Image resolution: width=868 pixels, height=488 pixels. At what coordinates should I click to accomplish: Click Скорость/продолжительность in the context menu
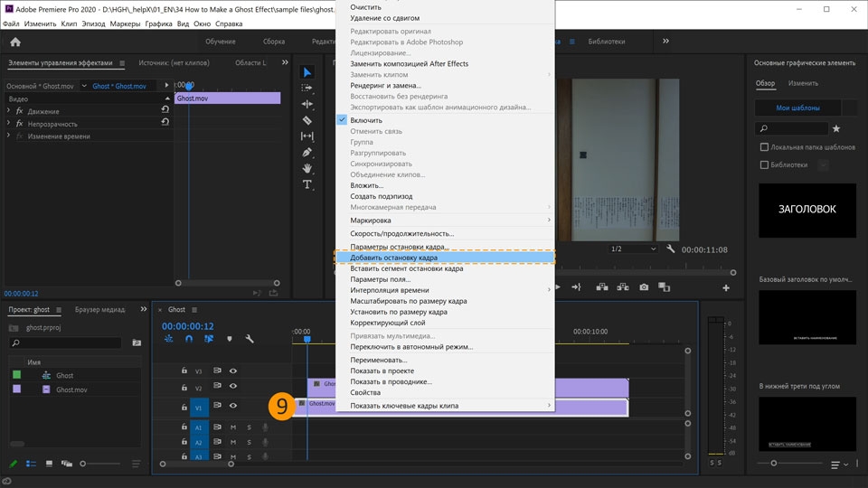pos(401,233)
